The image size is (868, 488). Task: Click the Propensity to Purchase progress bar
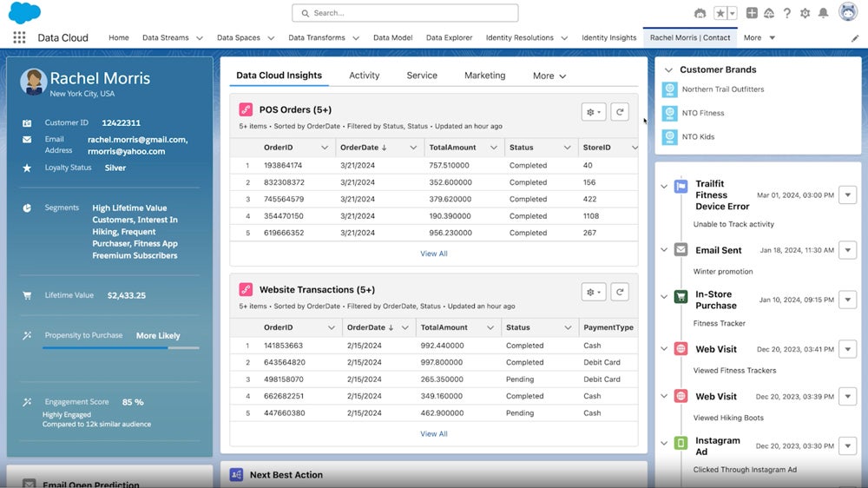click(x=121, y=348)
